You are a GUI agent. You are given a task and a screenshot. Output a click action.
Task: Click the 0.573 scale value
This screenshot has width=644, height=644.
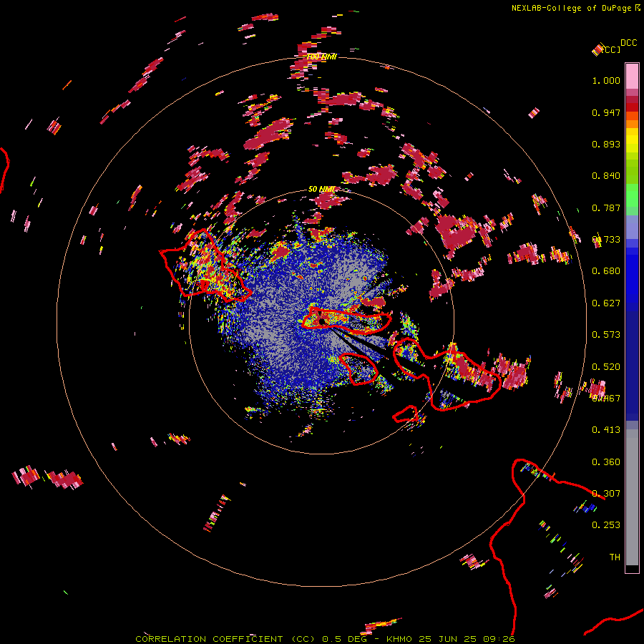606,335
